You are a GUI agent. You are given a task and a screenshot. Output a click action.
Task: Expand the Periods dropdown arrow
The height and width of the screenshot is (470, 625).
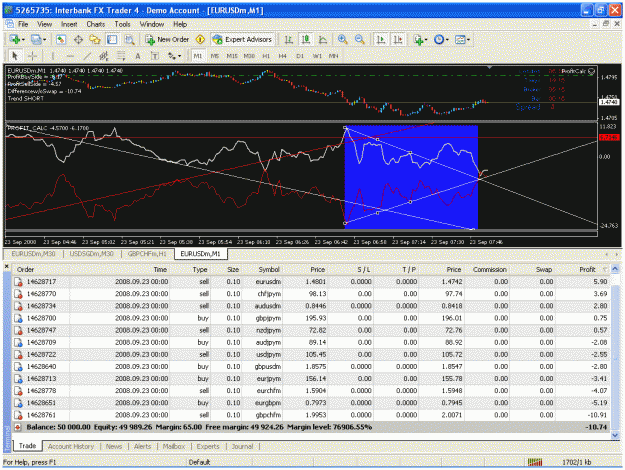tap(447, 40)
